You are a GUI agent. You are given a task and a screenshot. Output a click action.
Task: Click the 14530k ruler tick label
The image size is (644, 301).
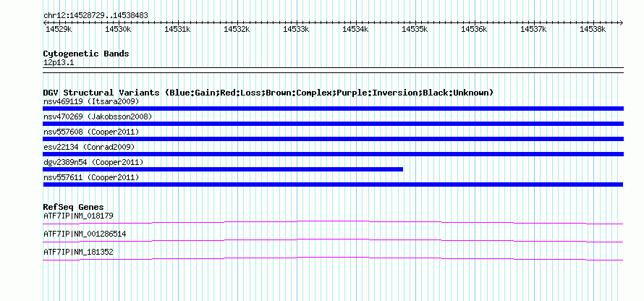pos(118,29)
